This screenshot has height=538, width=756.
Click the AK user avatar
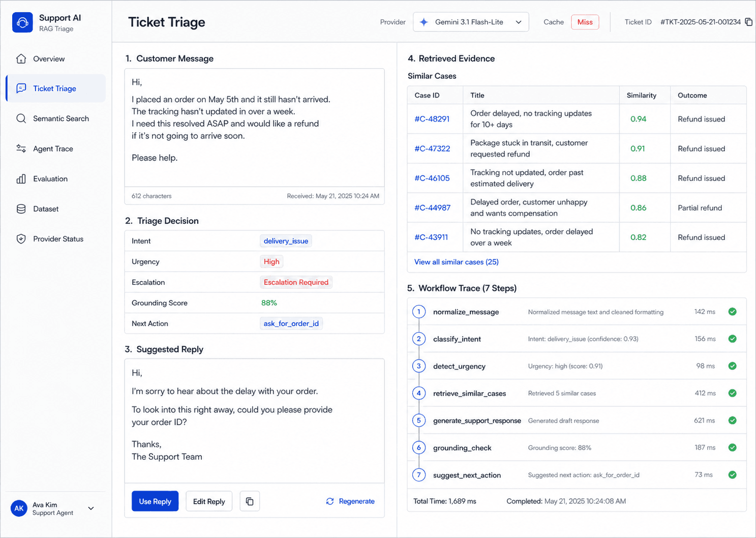point(19,509)
